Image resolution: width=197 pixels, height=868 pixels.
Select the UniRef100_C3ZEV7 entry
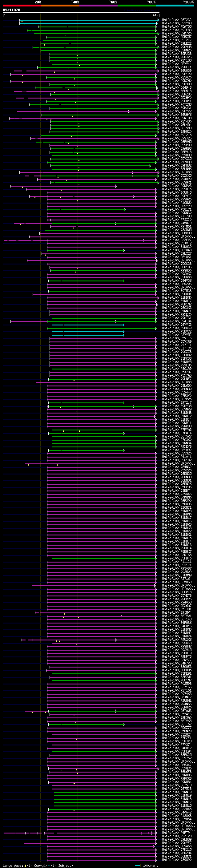tap(177, 240)
